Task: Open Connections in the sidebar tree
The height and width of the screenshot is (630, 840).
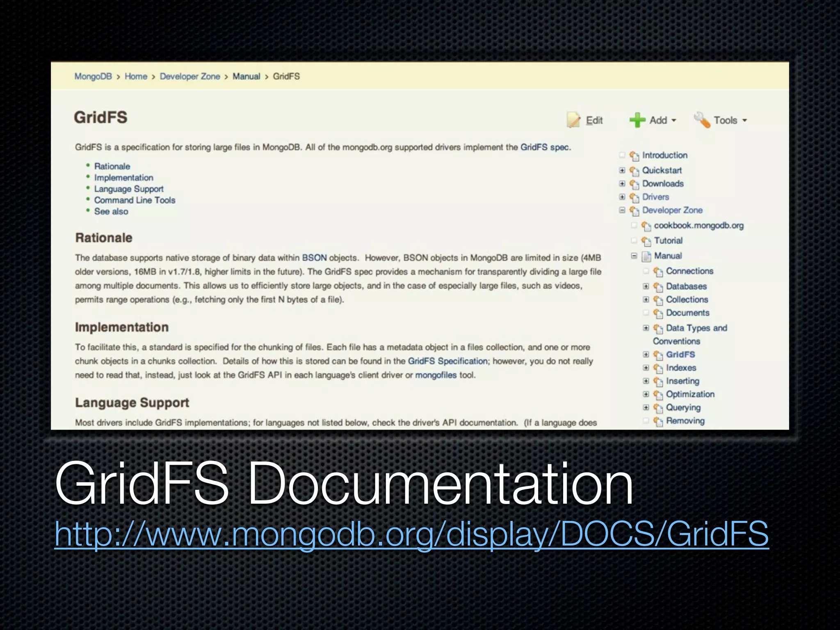Action: pos(689,271)
